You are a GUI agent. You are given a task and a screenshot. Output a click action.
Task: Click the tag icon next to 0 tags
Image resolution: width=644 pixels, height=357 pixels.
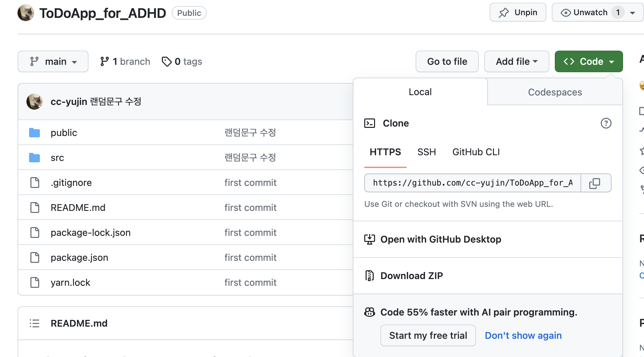[x=167, y=61]
